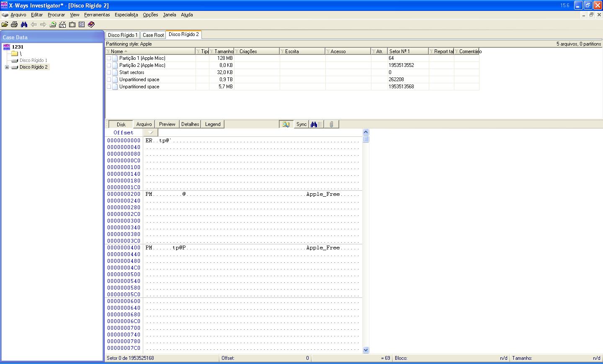The image size is (603, 364).
Task: Click the magnifier icon beside the Sync button
Action: tap(286, 124)
